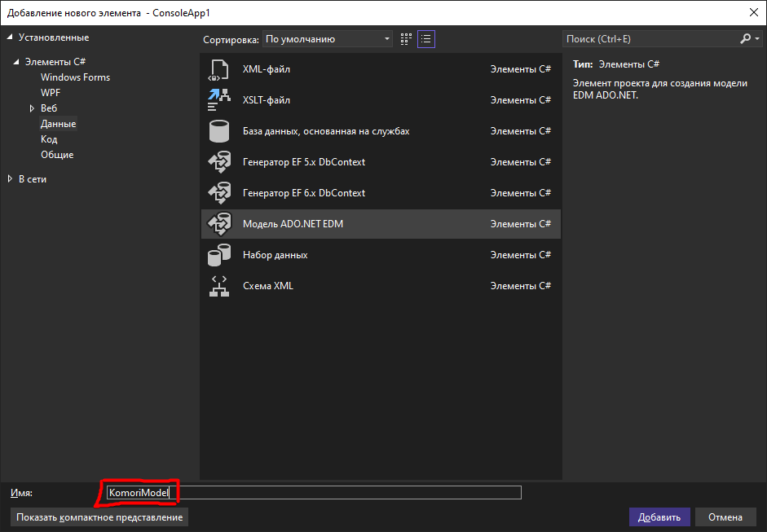Select Генератор EF 5.x DbContext icon
The image size is (767, 532).
pyautogui.click(x=219, y=162)
